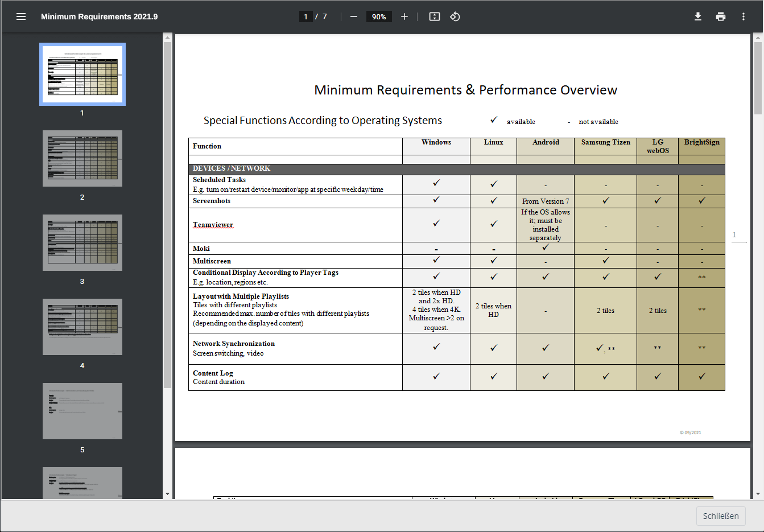
Task: Click thumbnail panel scroll down arrow
Action: (x=167, y=494)
